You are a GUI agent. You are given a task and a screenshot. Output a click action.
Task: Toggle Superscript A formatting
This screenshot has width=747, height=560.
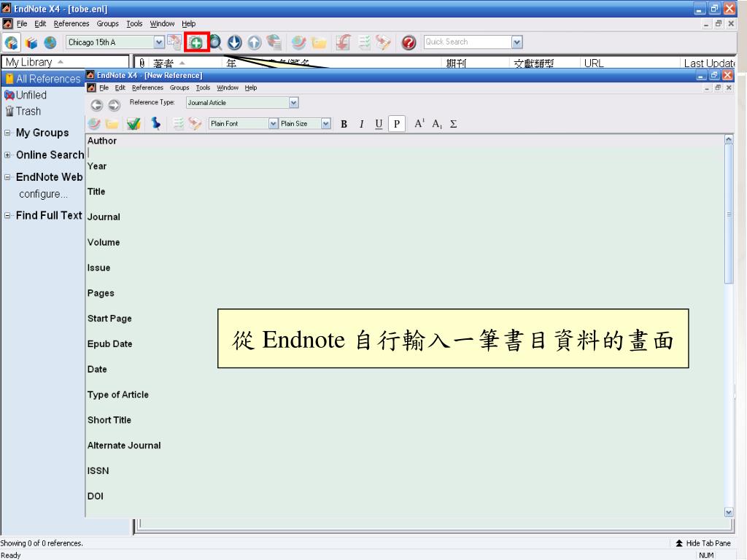pos(419,124)
